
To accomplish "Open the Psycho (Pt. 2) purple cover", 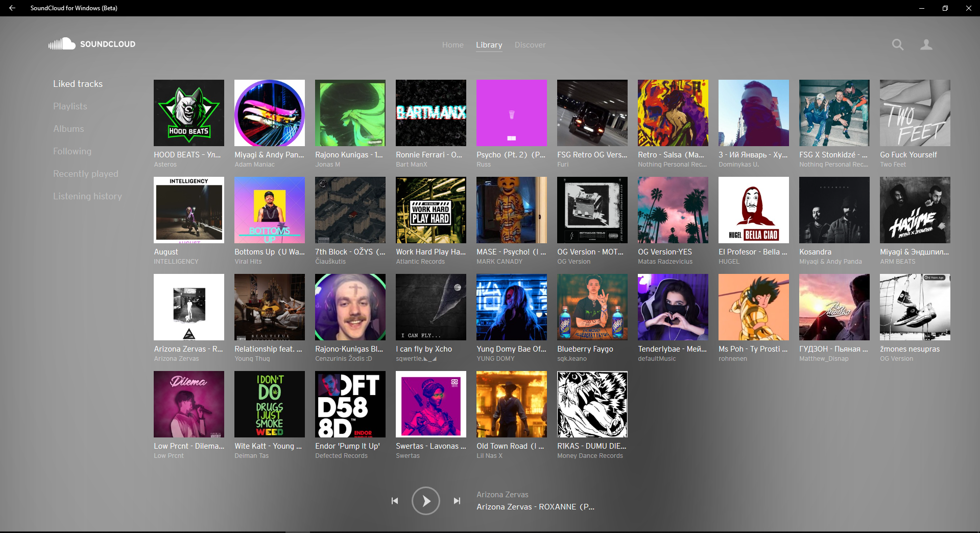I will click(x=512, y=113).
